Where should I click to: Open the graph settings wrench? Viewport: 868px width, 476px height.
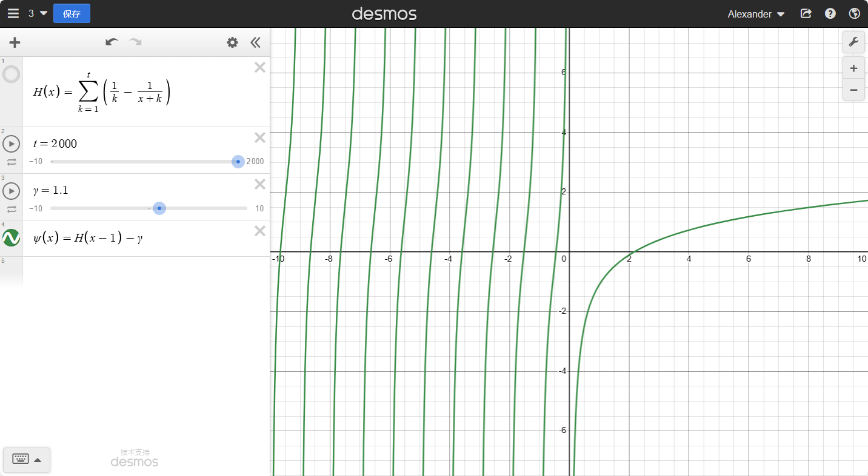point(853,42)
